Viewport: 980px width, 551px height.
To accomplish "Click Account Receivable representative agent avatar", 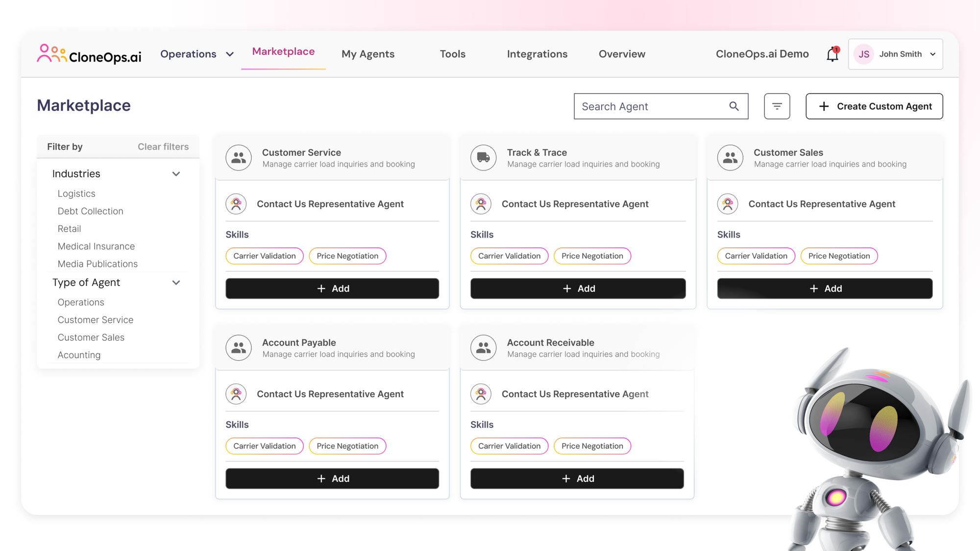I will [481, 394].
